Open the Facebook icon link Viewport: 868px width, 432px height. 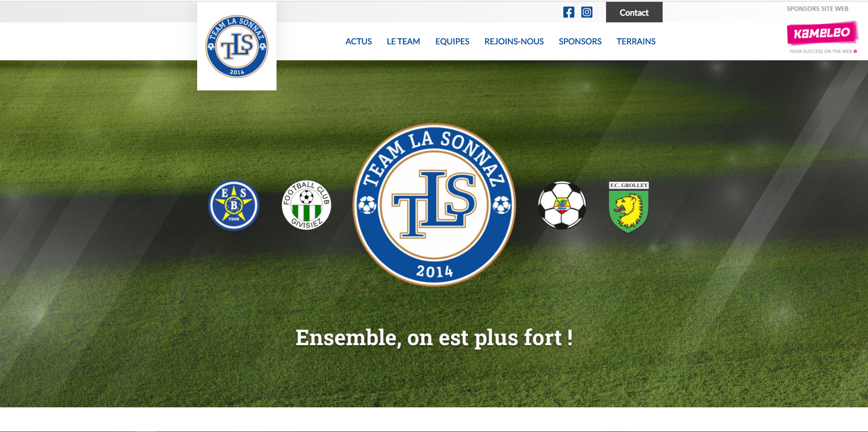(569, 12)
